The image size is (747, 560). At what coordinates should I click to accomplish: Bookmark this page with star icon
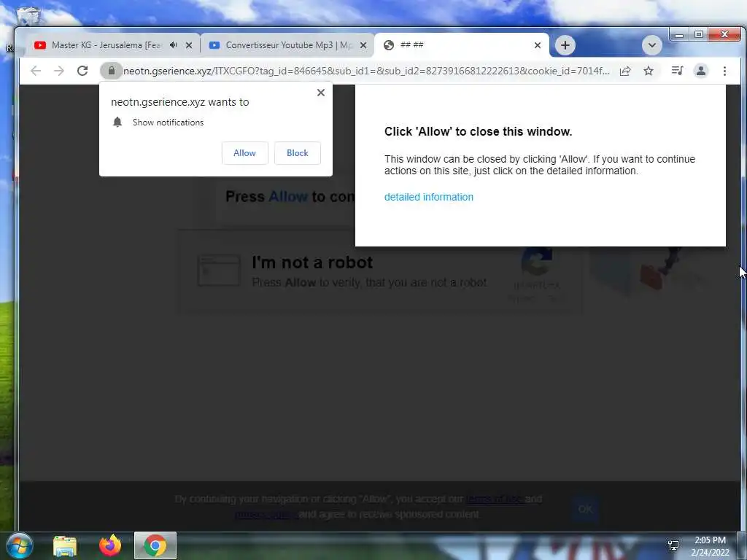point(649,71)
